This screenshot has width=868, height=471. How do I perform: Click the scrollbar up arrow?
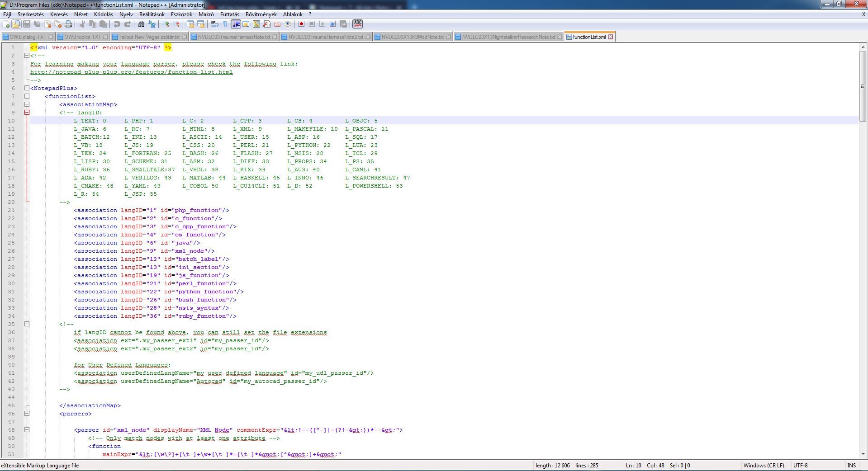(x=863, y=47)
